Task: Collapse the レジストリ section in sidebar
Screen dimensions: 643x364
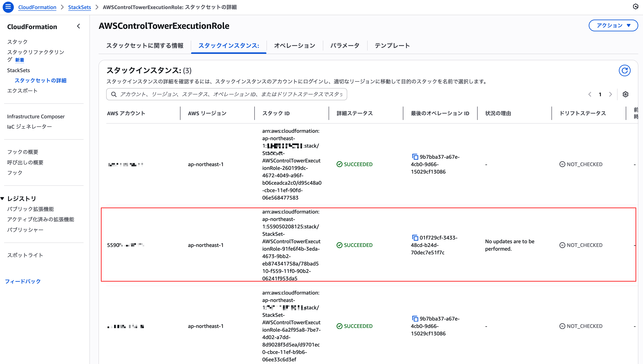Action: click(x=2, y=198)
